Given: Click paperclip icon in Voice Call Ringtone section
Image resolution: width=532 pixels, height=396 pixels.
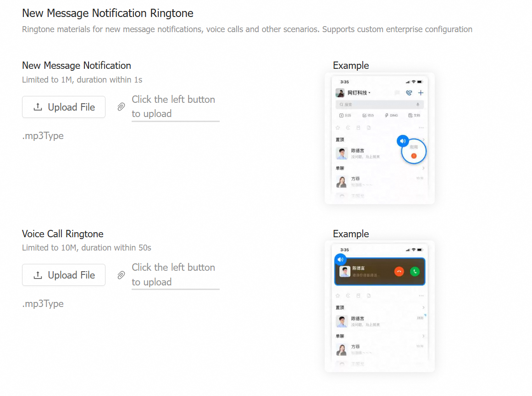Looking at the screenshot, I should click(121, 275).
